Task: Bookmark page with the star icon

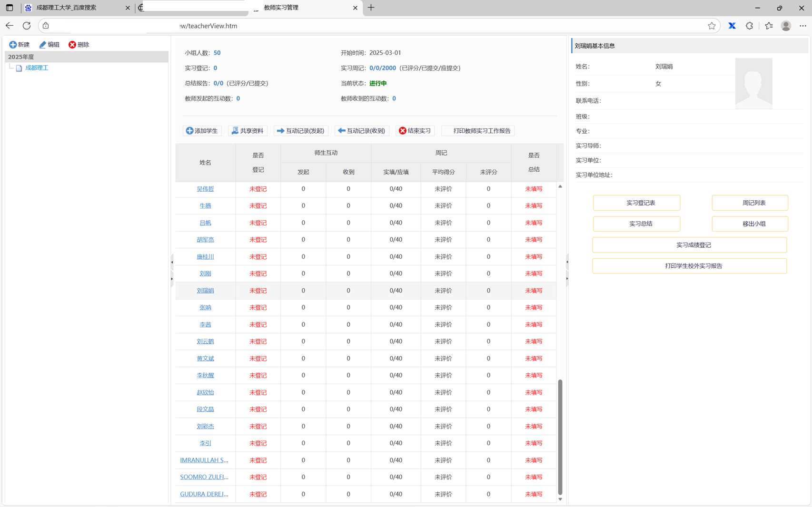Action: tap(712, 26)
